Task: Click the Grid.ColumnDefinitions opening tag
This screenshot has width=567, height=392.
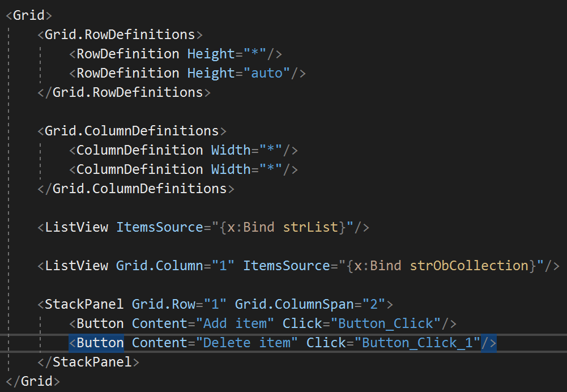Action: coord(132,131)
